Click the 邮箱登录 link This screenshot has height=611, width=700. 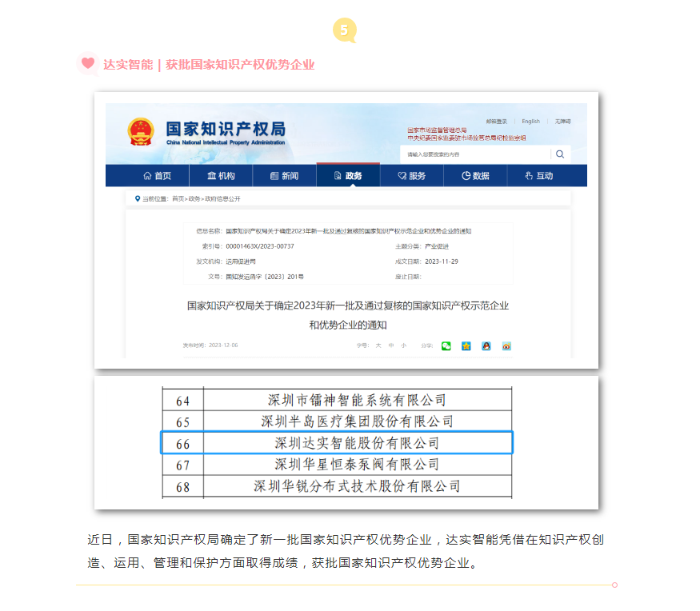click(x=497, y=122)
